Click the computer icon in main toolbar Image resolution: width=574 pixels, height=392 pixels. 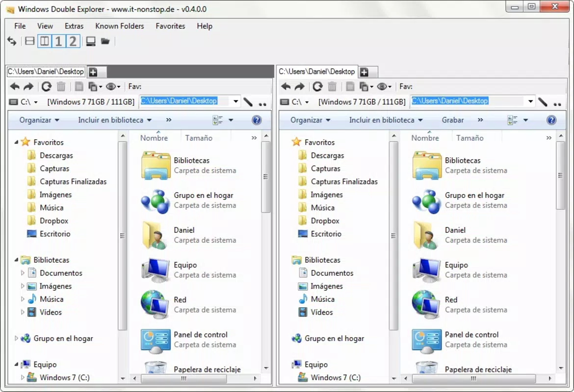pos(91,41)
